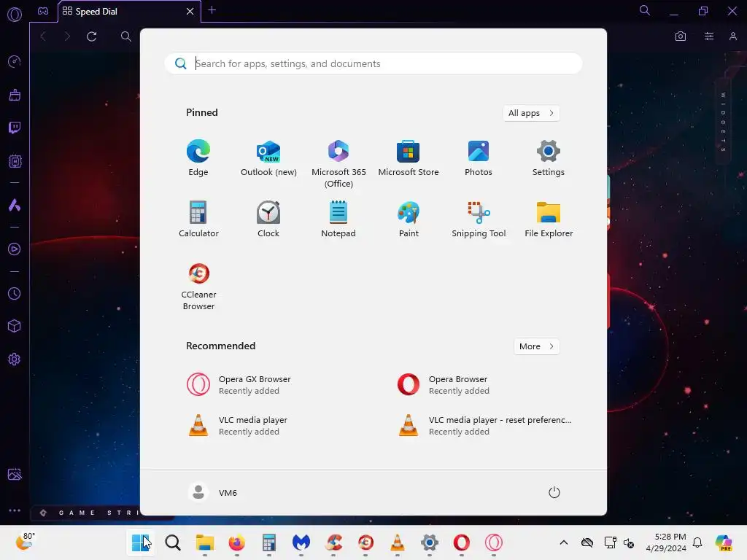This screenshot has width=747, height=560.
Task: Expand All apps list
Action: pos(531,113)
